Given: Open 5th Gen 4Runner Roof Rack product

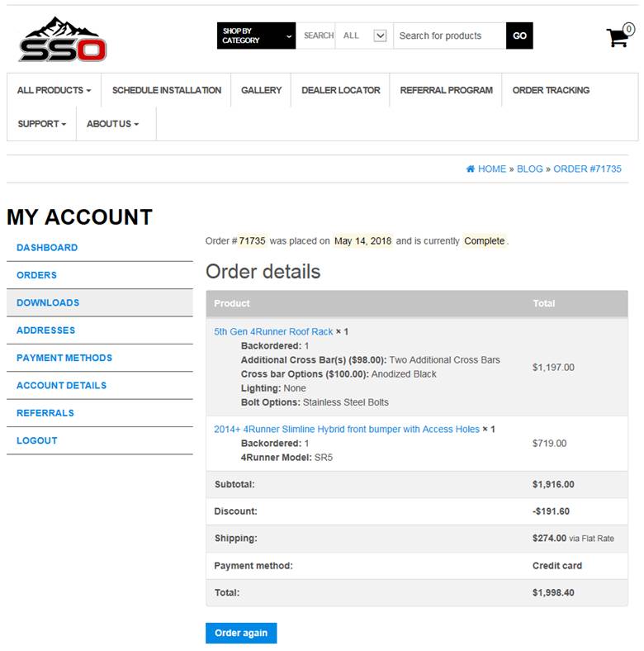Looking at the screenshot, I should [x=273, y=332].
